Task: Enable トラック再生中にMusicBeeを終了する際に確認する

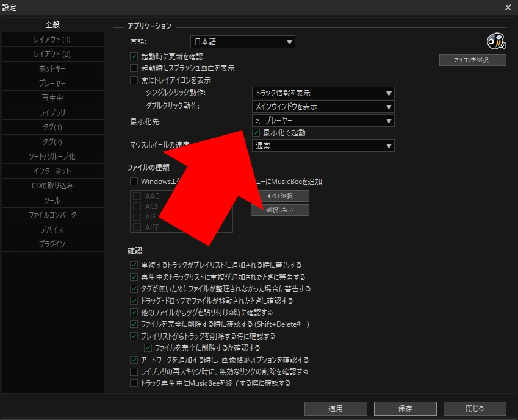Action: point(132,383)
